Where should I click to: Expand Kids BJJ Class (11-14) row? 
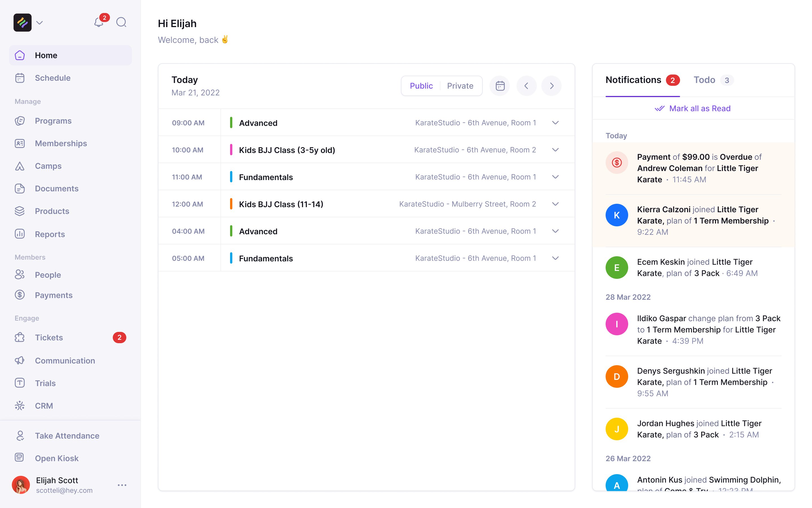555,204
